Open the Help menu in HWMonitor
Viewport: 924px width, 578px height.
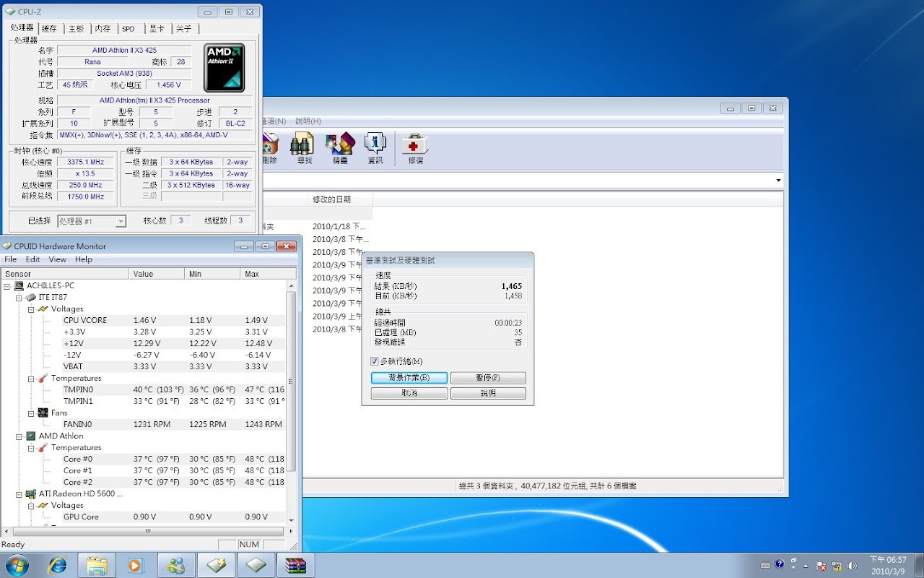84,259
